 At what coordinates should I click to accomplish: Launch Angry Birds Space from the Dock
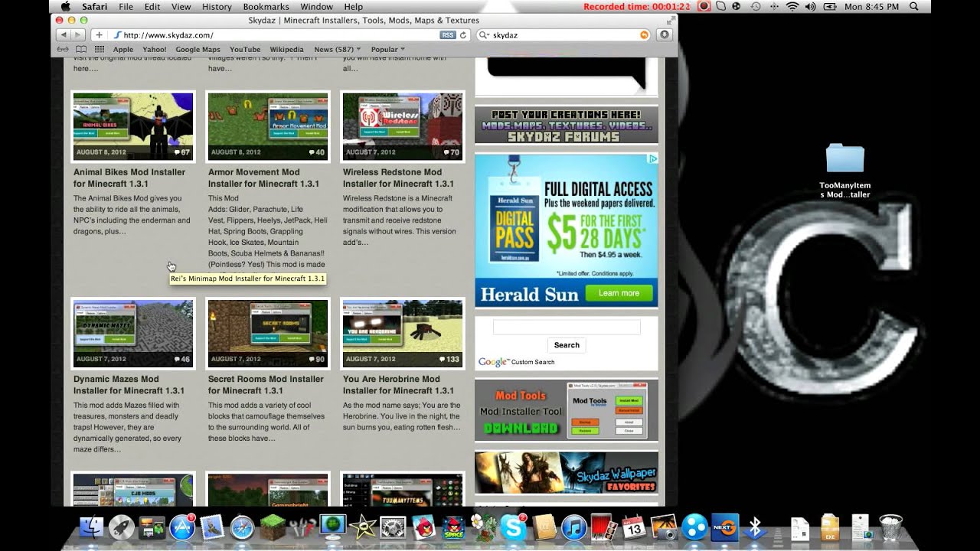pos(452,527)
